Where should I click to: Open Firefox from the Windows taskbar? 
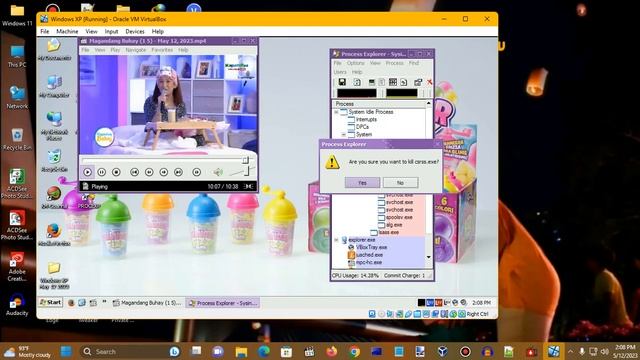[x=331, y=351]
